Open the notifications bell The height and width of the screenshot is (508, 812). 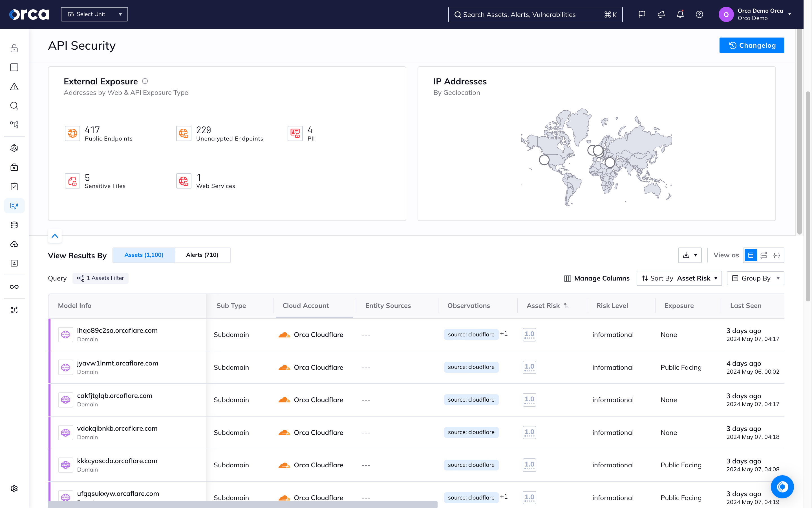pos(680,14)
